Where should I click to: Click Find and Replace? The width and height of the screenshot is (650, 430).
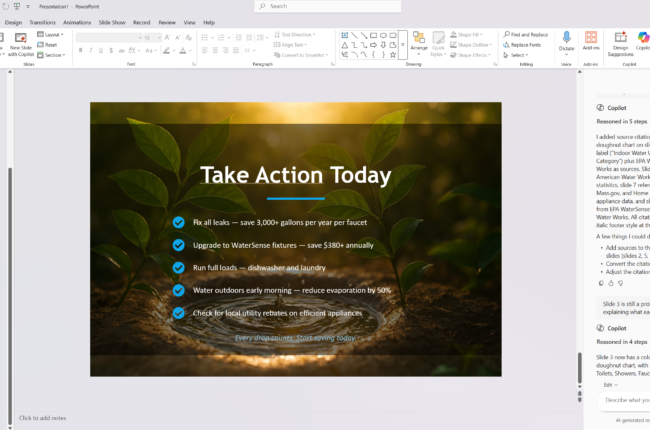(x=527, y=34)
